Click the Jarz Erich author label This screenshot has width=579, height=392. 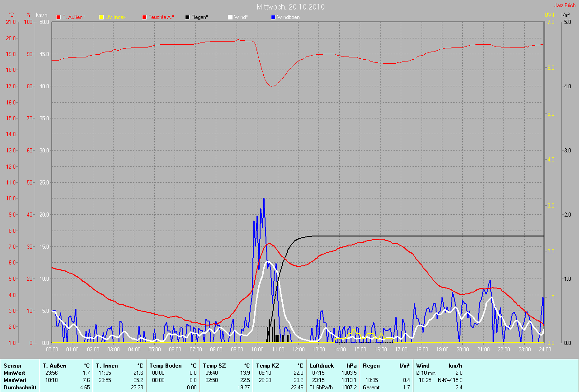(565, 5)
